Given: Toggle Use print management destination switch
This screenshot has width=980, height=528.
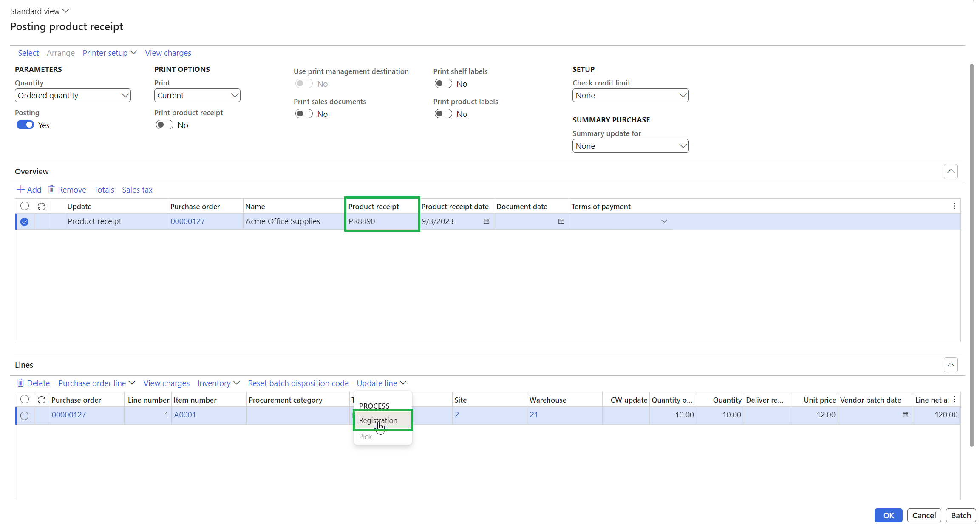Looking at the screenshot, I should (x=304, y=83).
